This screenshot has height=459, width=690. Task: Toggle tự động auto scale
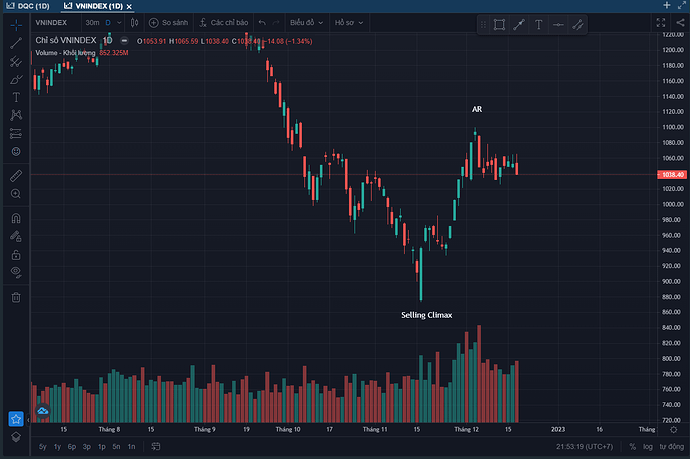672,447
